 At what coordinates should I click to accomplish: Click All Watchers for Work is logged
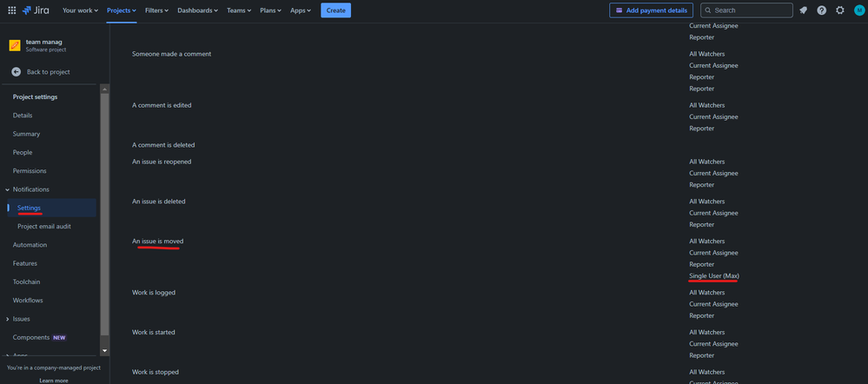click(x=707, y=292)
